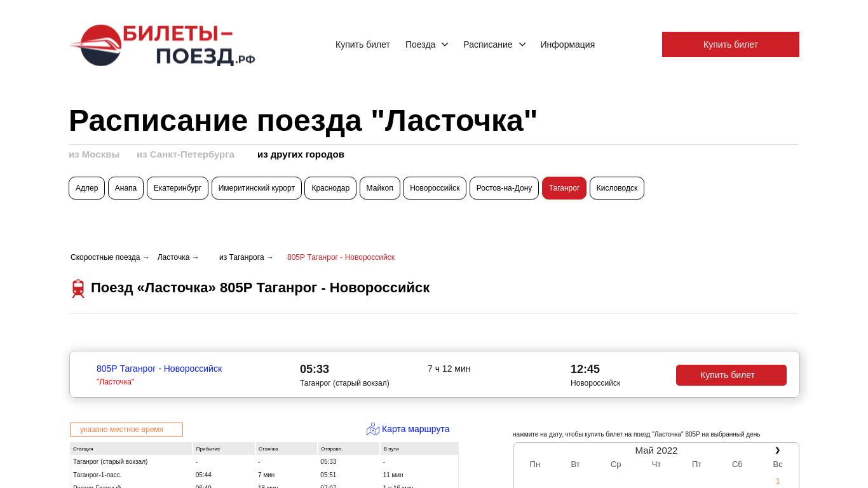Open the Информация menu item
The height and width of the screenshot is (488, 868).
click(567, 44)
